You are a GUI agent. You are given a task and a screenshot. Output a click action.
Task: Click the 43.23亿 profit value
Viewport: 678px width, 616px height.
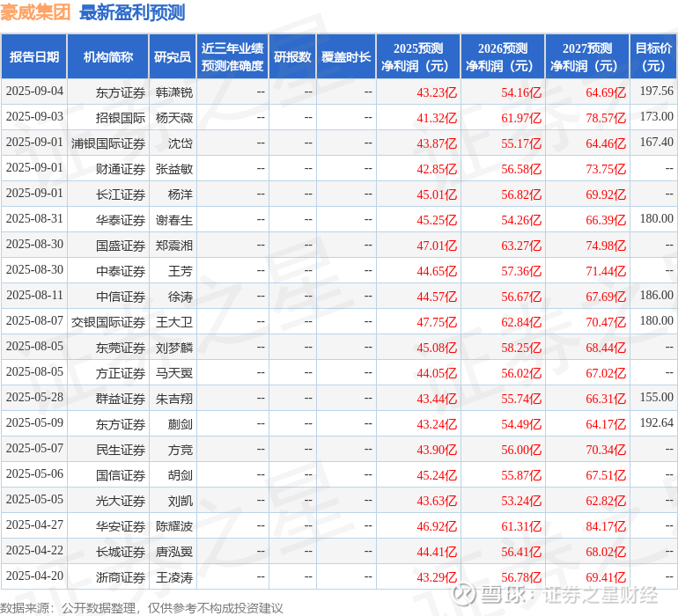pos(437,92)
